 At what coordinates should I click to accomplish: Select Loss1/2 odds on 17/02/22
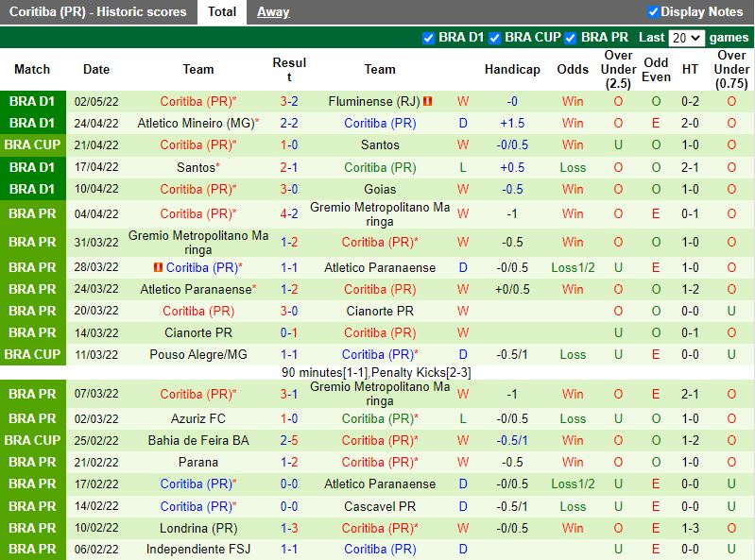(573, 484)
